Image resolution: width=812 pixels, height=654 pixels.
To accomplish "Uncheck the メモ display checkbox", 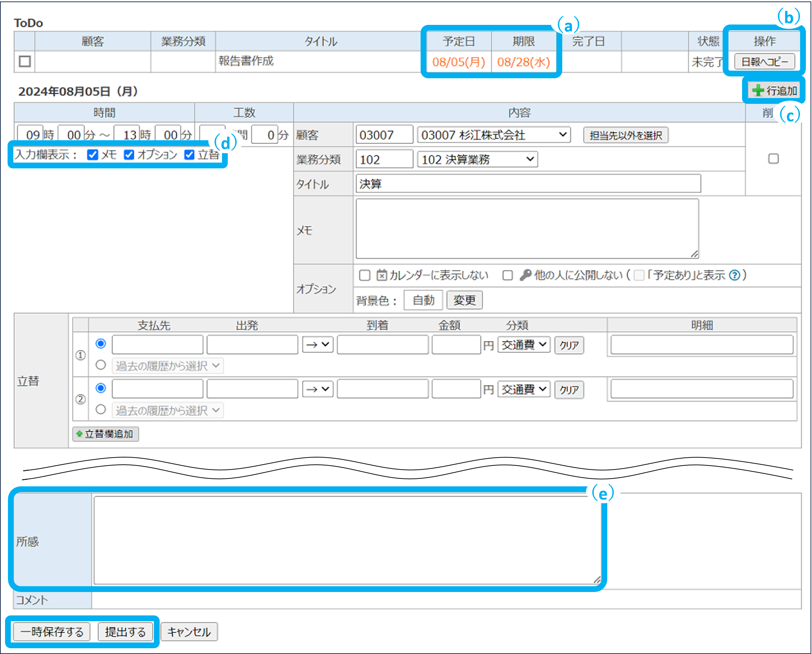I will click(x=92, y=155).
